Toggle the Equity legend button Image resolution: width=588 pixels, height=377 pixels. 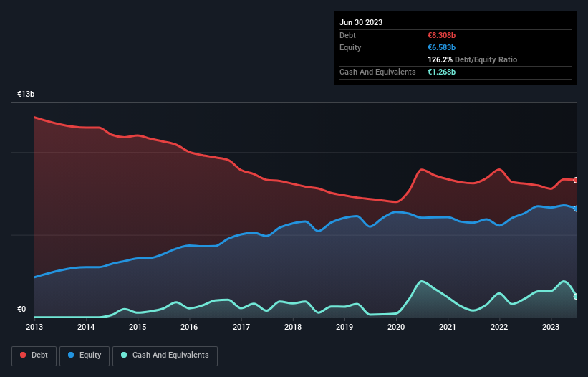85,356
